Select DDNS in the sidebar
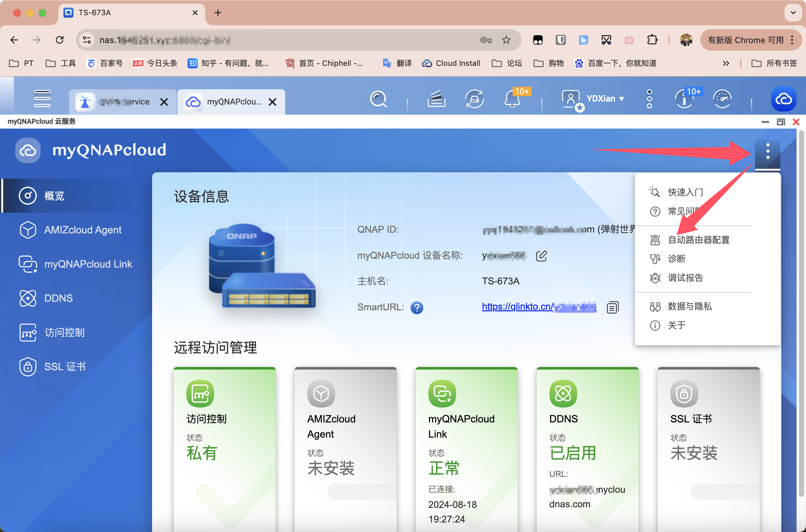 point(76,299)
